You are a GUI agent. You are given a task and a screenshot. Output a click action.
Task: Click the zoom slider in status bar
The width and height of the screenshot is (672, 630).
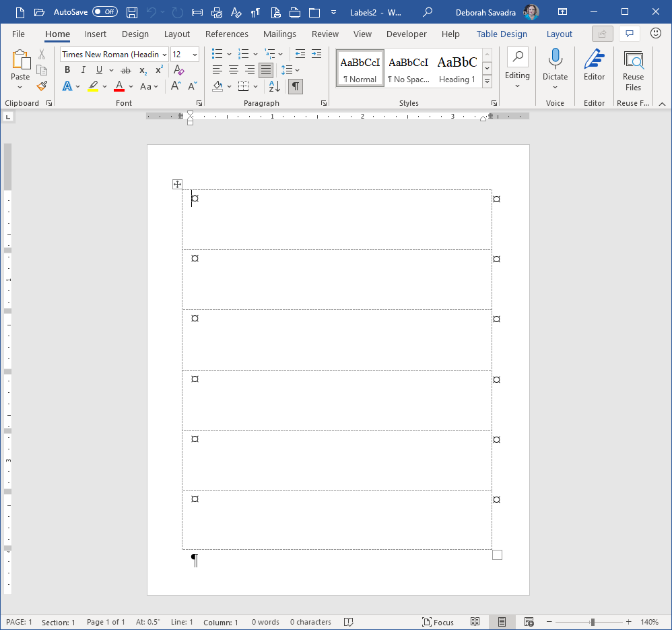pos(593,622)
